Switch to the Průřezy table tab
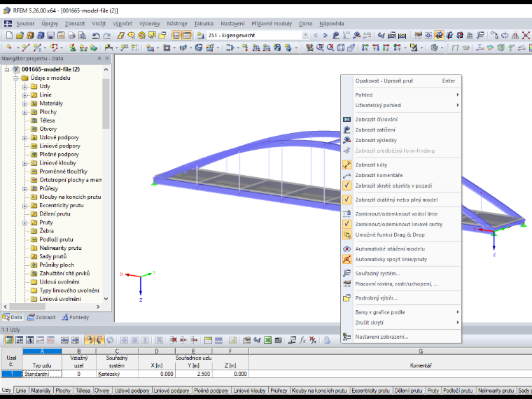The width and height of the screenshot is (532, 399). (x=278, y=391)
